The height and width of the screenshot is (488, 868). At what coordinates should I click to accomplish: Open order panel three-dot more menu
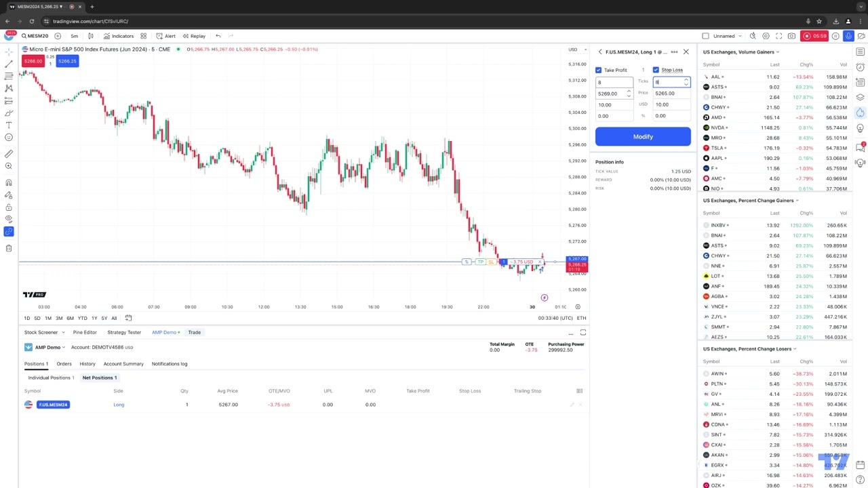coord(674,52)
